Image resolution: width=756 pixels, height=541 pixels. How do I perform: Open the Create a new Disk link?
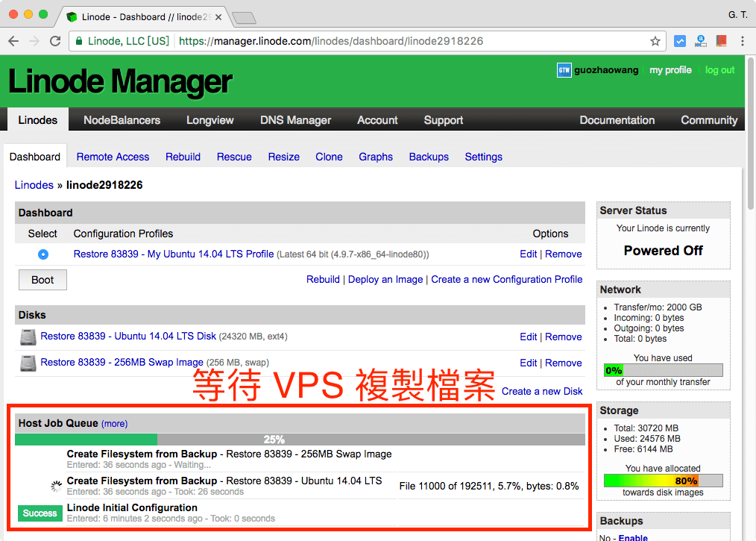(x=542, y=391)
